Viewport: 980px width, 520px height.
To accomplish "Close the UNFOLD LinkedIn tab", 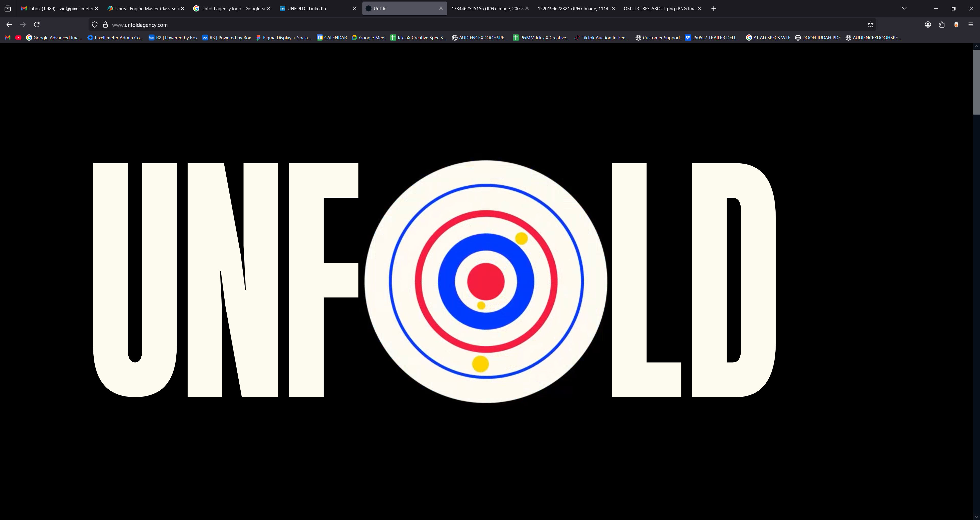I will (x=354, y=8).
